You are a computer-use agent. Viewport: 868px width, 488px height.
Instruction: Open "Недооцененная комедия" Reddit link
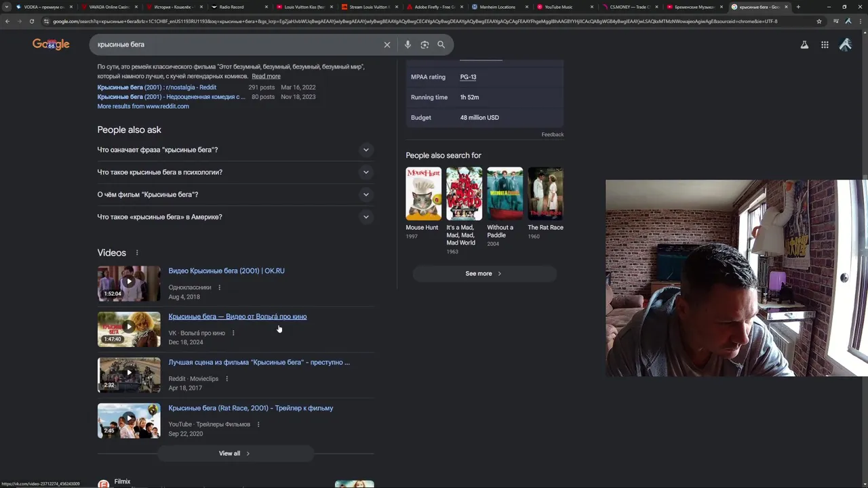pyautogui.click(x=172, y=97)
